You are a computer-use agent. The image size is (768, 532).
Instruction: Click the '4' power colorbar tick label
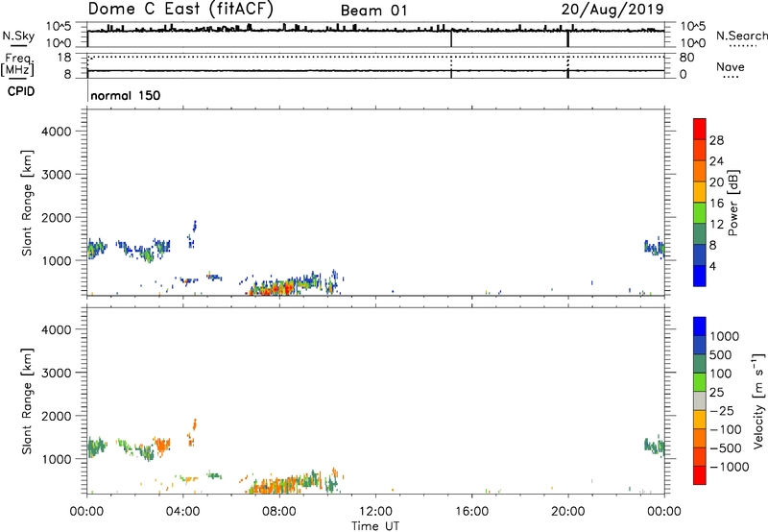(x=712, y=267)
